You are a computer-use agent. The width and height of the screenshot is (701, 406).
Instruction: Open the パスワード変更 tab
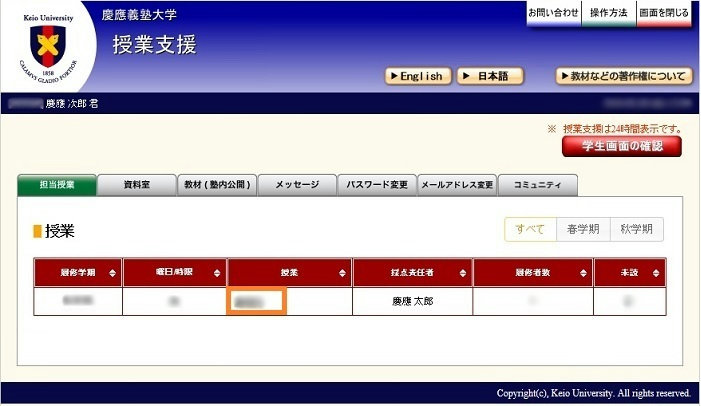click(x=377, y=186)
